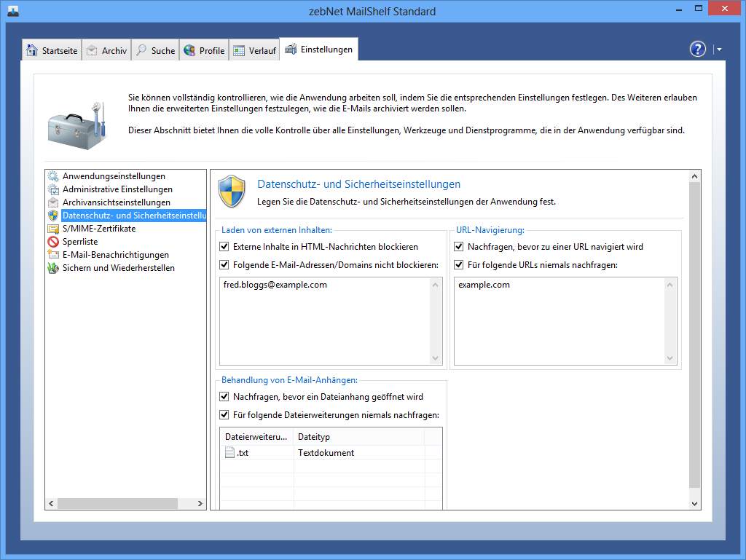Click the Dateierweiterung column header
Screen dimensions: 746x560
click(x=257, y=436)
